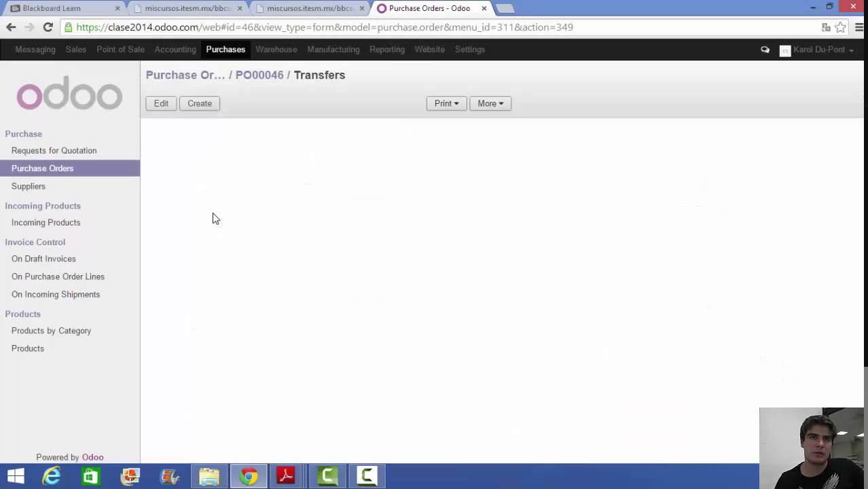This screenshot has height=489, width=868.
Task: Open the Accounting menu
Action: click(x=175, y=50)
